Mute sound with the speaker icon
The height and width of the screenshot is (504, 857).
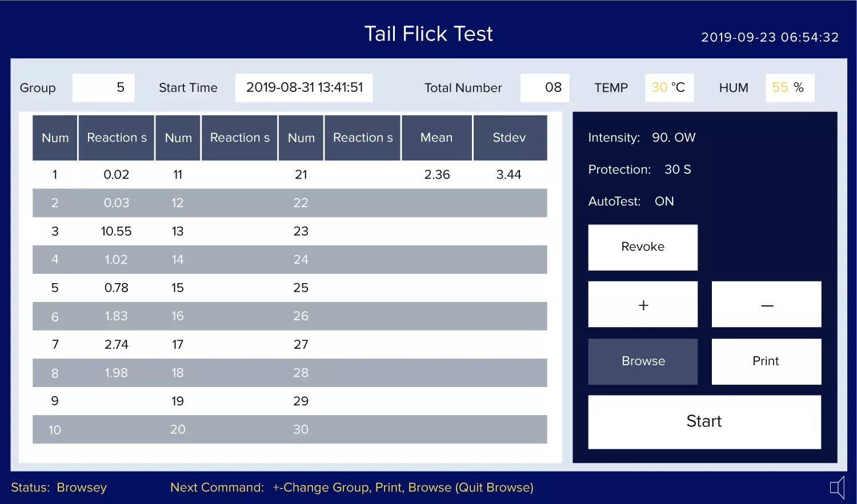pos(838,487)
